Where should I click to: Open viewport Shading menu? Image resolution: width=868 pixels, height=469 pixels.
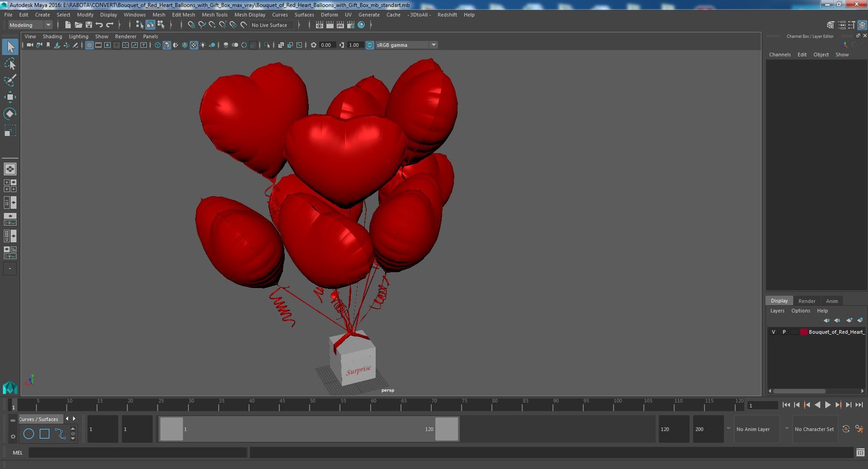coord(52,36)
